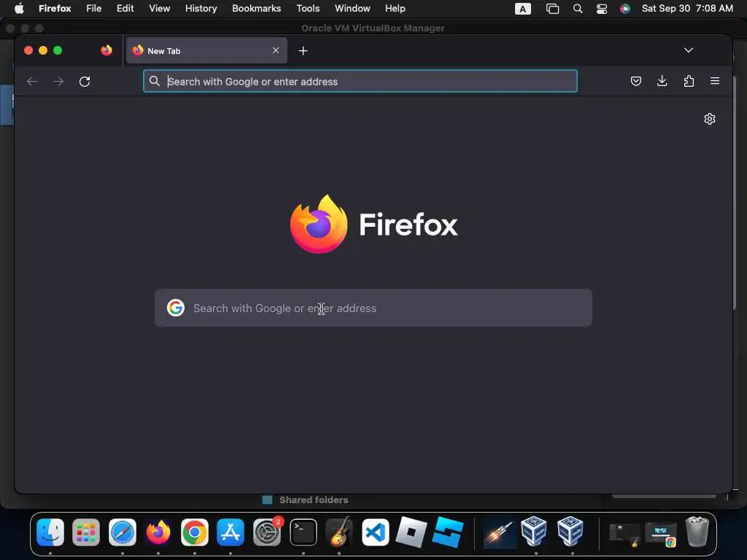Open the Downloads panel icon
Viewport: 747px width, 560px height.
[662, 81]
